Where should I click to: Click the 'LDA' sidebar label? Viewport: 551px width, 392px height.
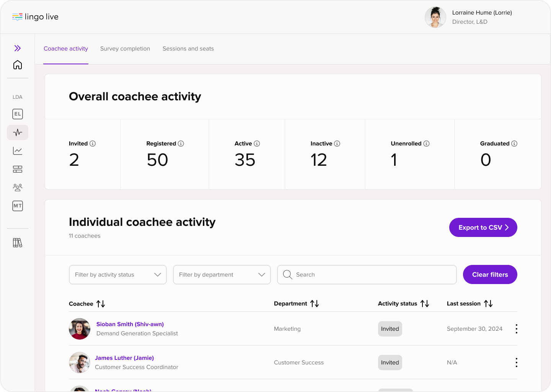(x=18, y=97)
